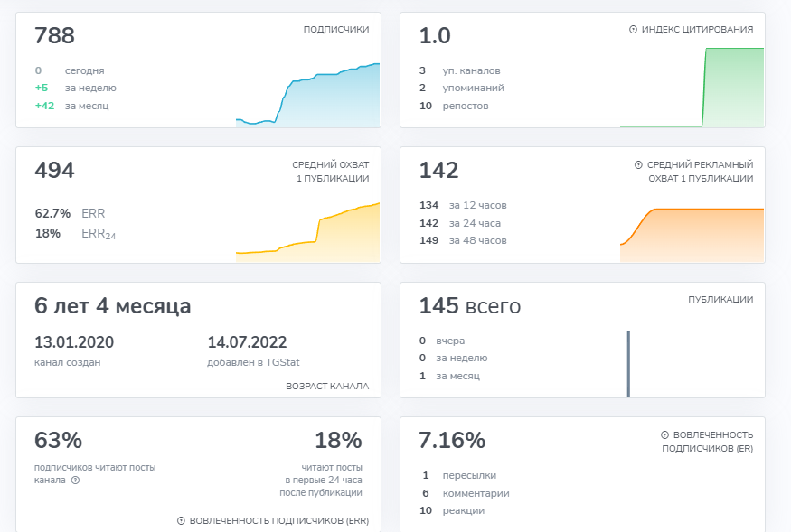Click the 788 subscribers count
Image resolution: width=791 pixels, height=532 pixels.
[54, 36]
